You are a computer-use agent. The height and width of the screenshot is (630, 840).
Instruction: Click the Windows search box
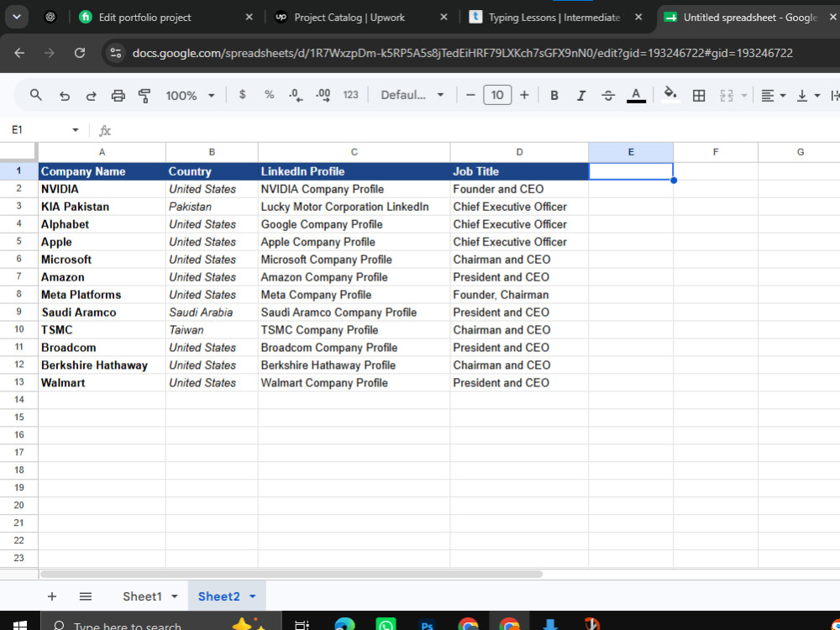tap(160, 622)
